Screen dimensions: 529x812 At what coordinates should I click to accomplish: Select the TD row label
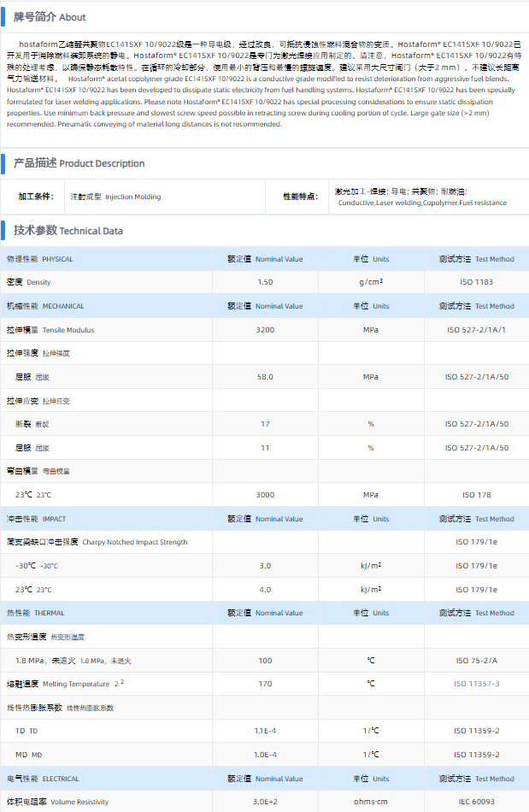[x=26, y=731]
